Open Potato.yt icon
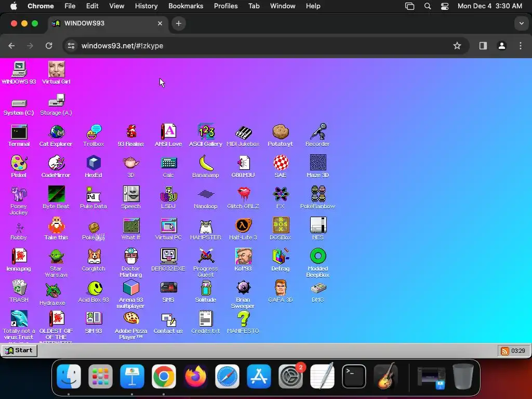The height and width of the screenshot is (399, 532). [280, 136]
